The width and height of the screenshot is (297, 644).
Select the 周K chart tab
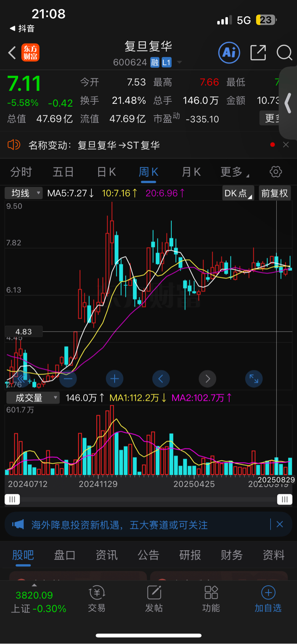click(148, 172)
